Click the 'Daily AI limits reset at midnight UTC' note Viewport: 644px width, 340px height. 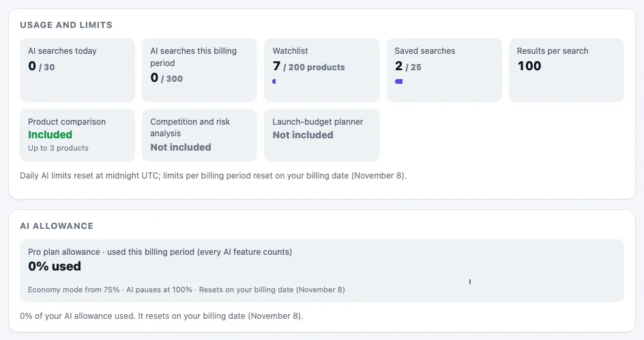click(213, 176)
